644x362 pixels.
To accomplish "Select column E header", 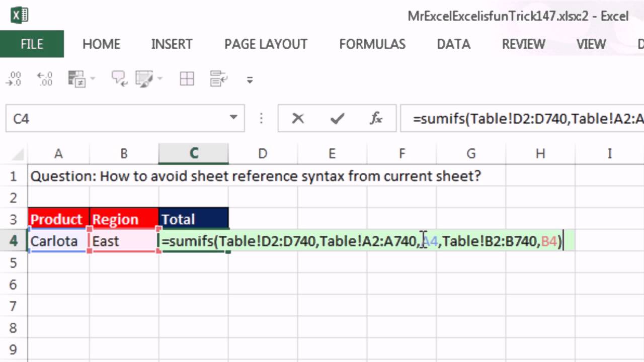I will (x=332, y=154).
